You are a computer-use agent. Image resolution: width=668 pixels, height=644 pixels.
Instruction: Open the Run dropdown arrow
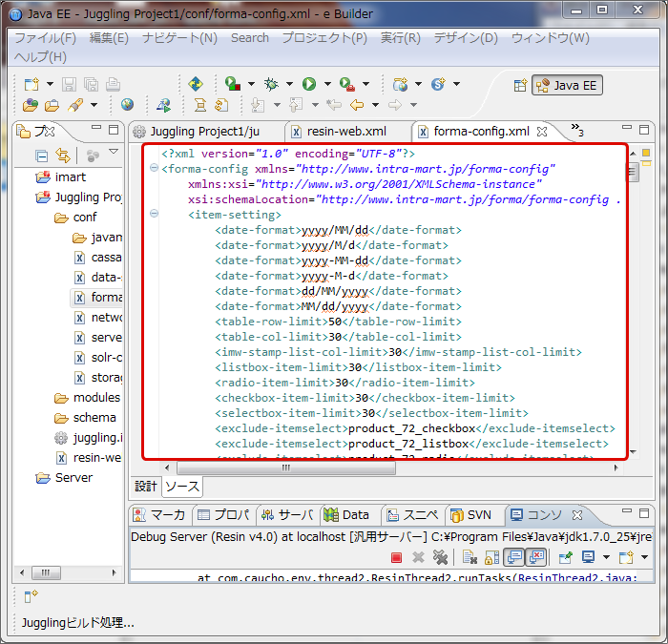(327, 84)
